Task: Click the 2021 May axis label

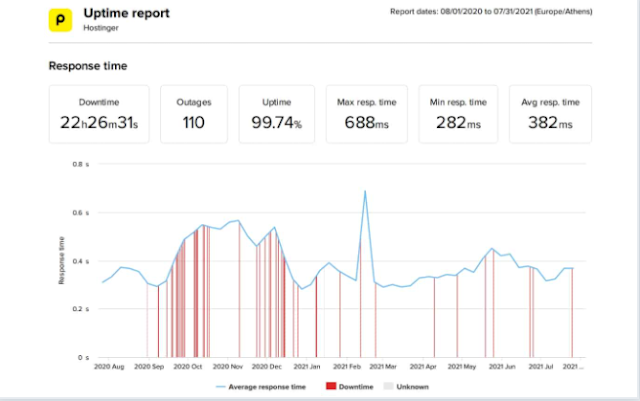Action: [462, 367]
